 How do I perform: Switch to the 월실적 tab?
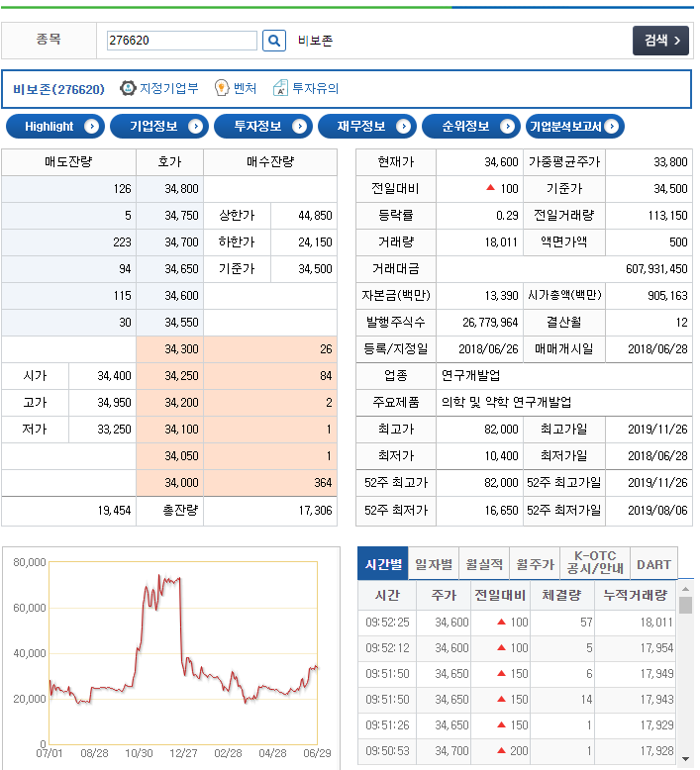click(484, 564)
